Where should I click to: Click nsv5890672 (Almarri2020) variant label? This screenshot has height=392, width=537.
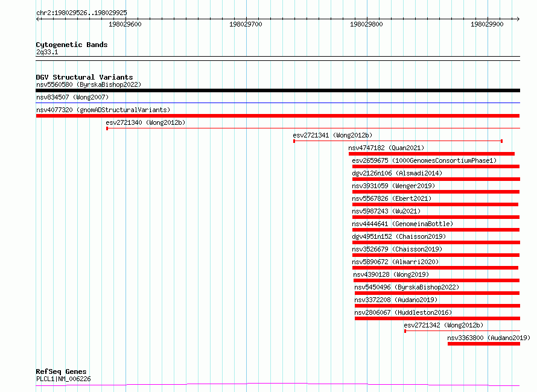[396, 262]
